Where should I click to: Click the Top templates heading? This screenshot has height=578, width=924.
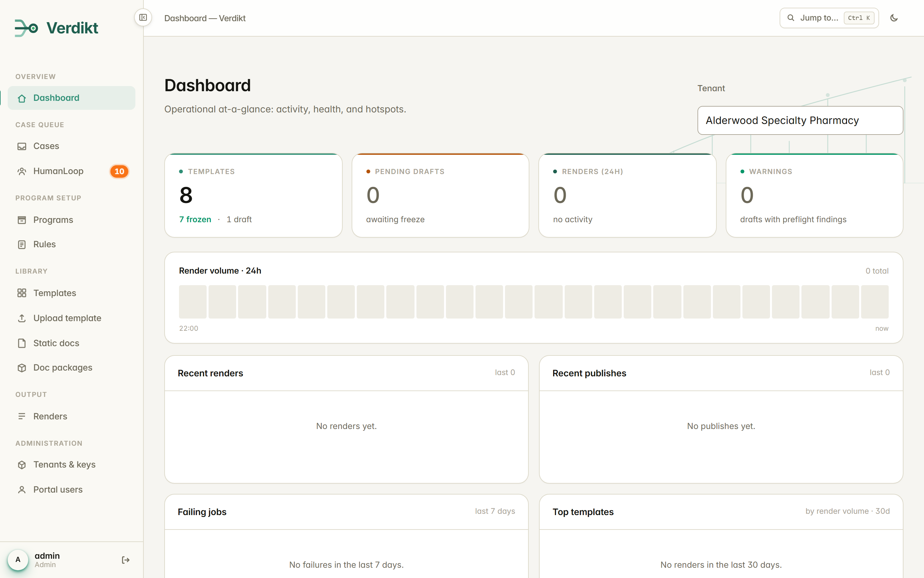tap(583, 512)
